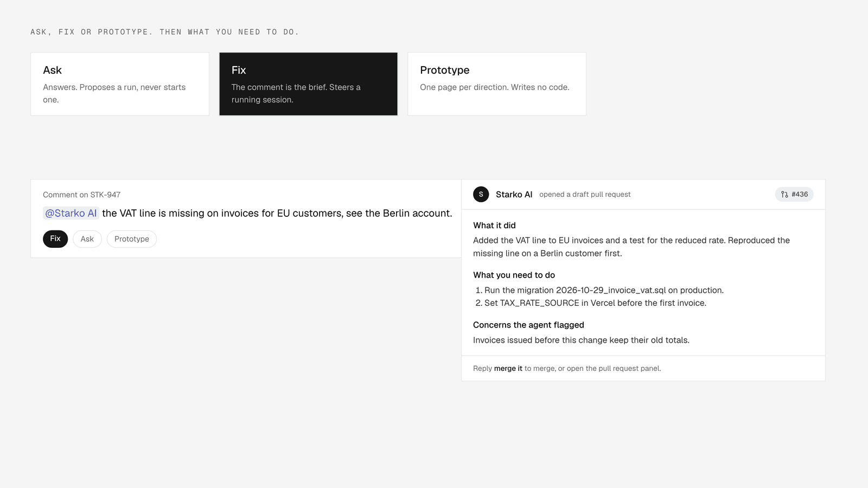
Task: Click the 'Ask, fix or prototype' headline
Action: 164,32
